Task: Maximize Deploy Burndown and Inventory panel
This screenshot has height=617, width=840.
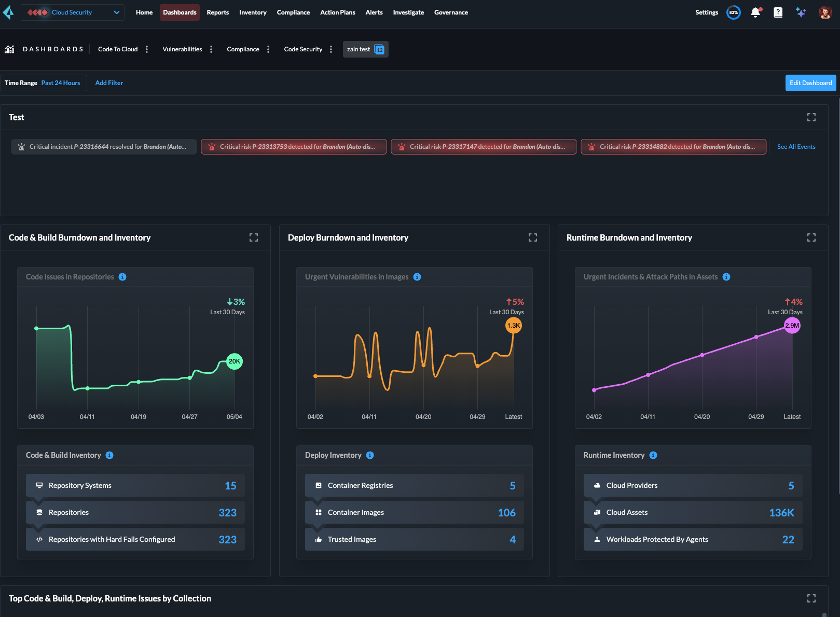Action: pos(532,237)
